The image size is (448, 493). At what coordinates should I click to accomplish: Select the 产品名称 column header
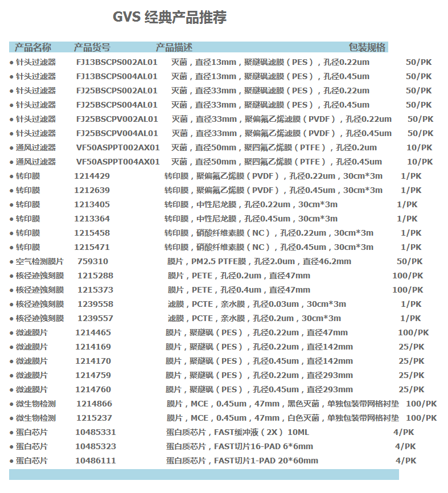[x=32, y=47]
